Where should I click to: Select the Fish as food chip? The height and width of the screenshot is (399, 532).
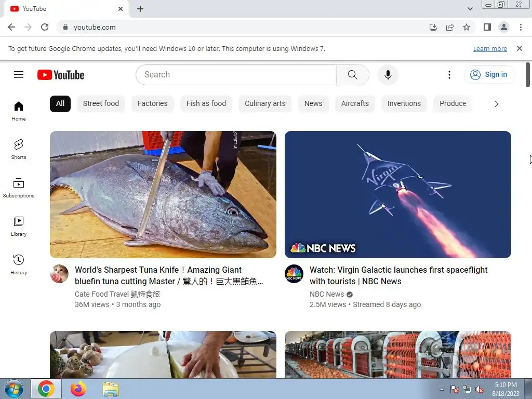tap(206, 104)
